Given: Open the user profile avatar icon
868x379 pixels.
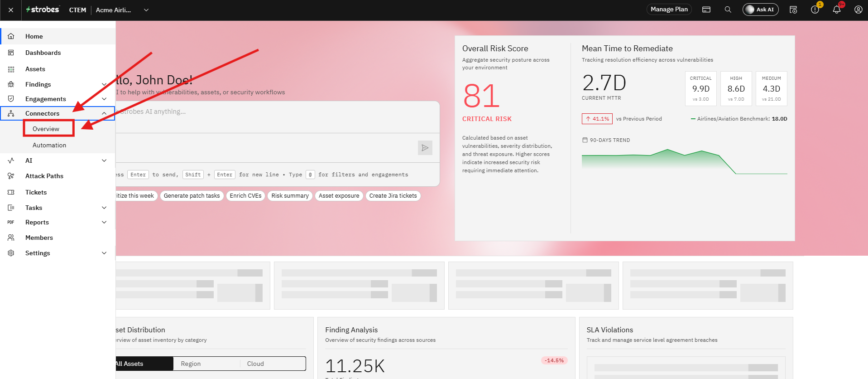Looking at the screenshot, I should point(858,10).
